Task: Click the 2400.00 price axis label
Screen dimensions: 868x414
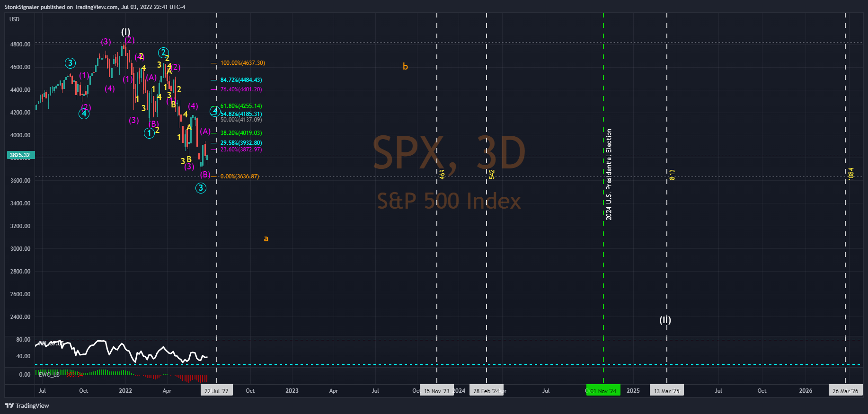Action: [x=20, y=317]
